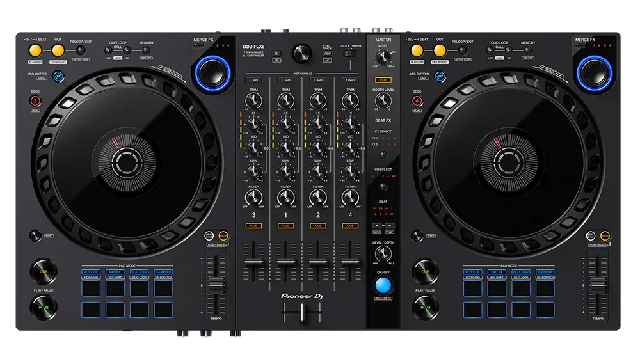The height and width of the screenshot is (364, 640).
Task: Hit the left deck OUT loop button
Action: click(58, 51)
